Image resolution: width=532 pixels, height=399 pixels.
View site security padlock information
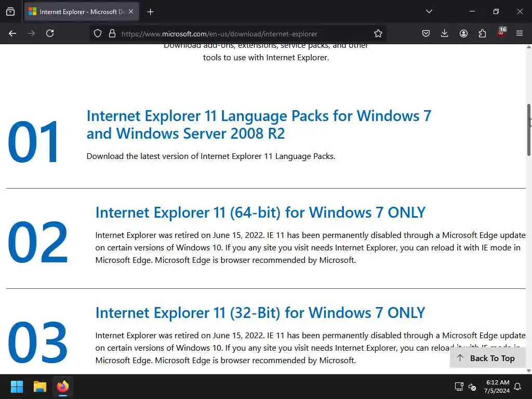[112, 34]
